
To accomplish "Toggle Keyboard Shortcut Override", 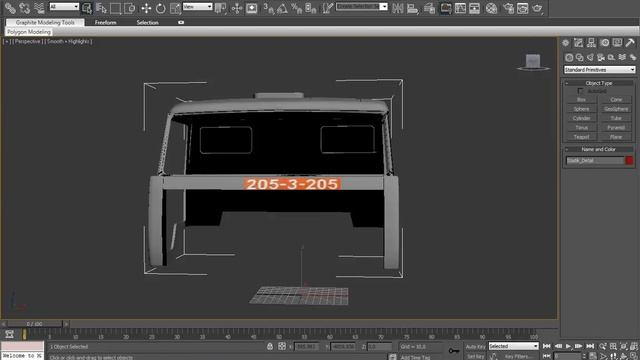I will (x=251, y=8).
